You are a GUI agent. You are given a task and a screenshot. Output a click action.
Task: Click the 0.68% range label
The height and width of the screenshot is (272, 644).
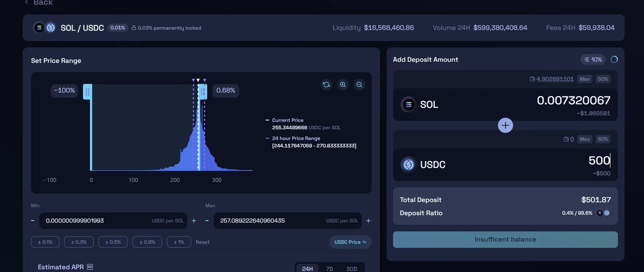[226, 90]
